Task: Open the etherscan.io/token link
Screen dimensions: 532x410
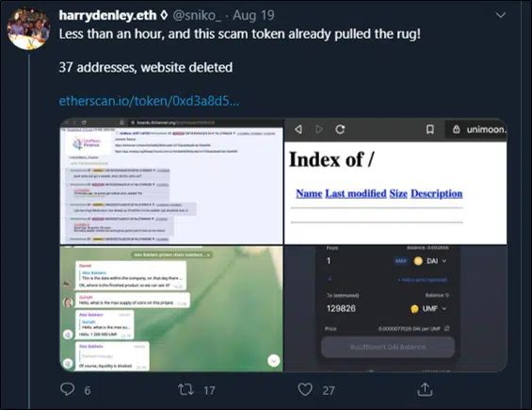Action: point(149,101)
